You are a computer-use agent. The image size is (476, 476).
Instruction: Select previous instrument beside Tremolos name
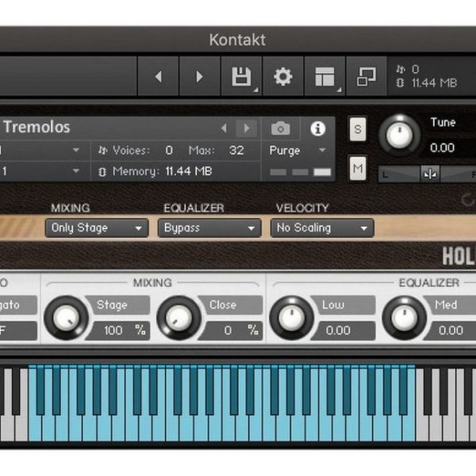click(225, 128)
